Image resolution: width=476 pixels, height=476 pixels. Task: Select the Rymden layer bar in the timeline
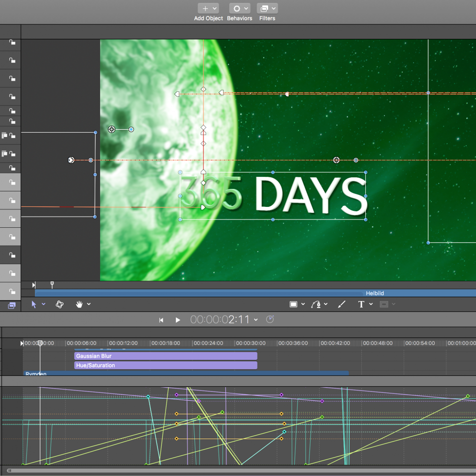coord(186,374)
